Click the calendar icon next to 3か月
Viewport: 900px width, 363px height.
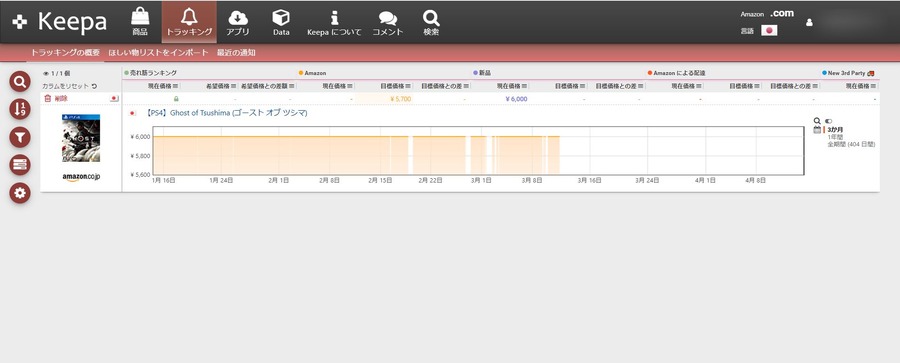(x=817, y=130)
